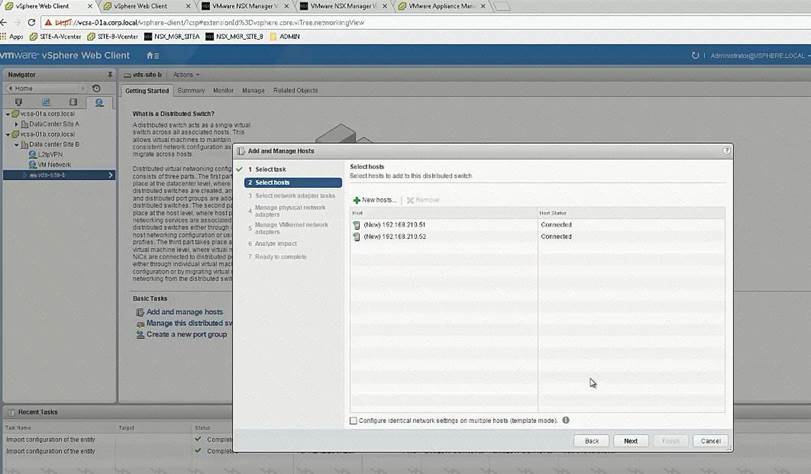Open the Actions dropdown menu
This screenshot has width=811, height=474.
tap(186, 75)
